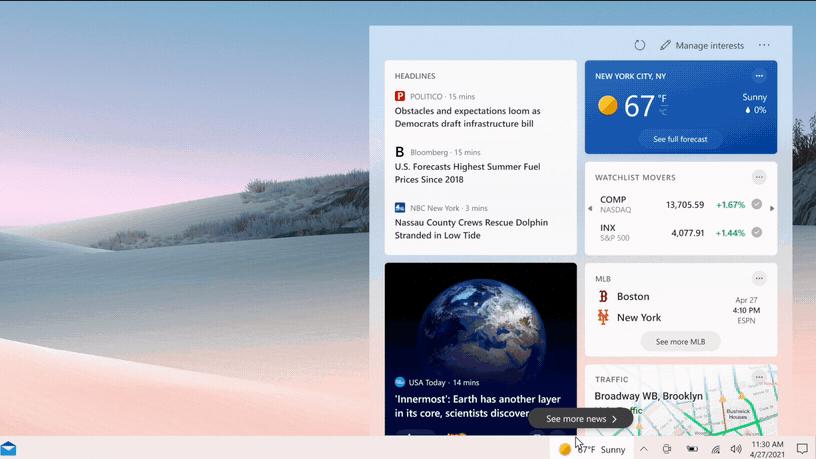816x459 pixels.
Task: Toggle COMP watchlist check mark
Action: (757, 205)
